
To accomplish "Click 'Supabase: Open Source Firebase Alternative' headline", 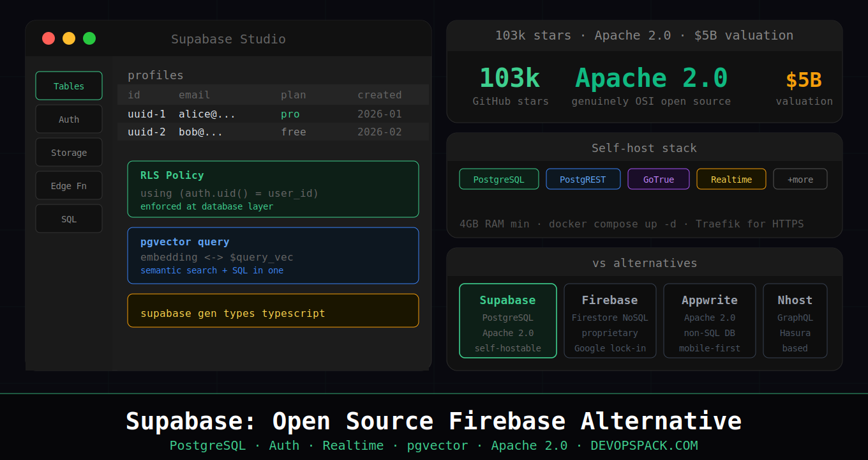I will pos(434,421).
